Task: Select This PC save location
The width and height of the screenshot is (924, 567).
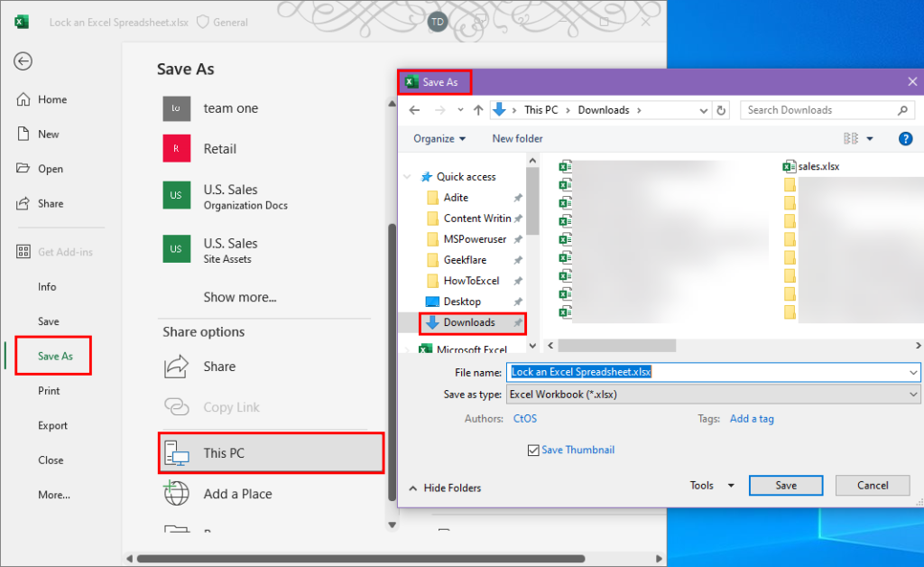Action: 271,453
